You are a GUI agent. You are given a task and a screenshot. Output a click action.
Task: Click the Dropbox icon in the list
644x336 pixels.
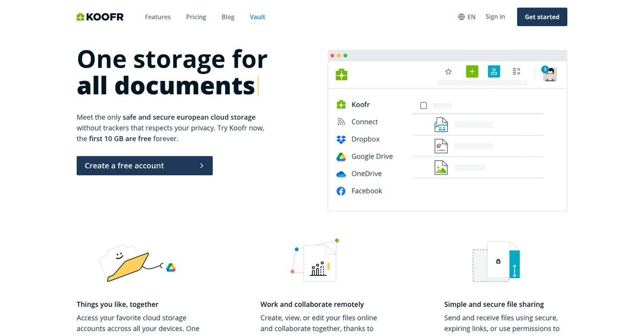tap(341, 139)
